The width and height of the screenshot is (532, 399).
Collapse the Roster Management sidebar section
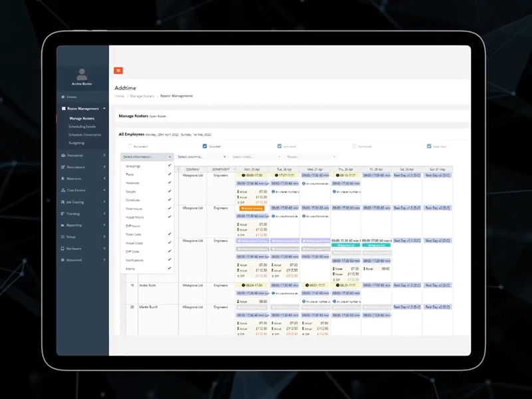click(x=104, y=108)
